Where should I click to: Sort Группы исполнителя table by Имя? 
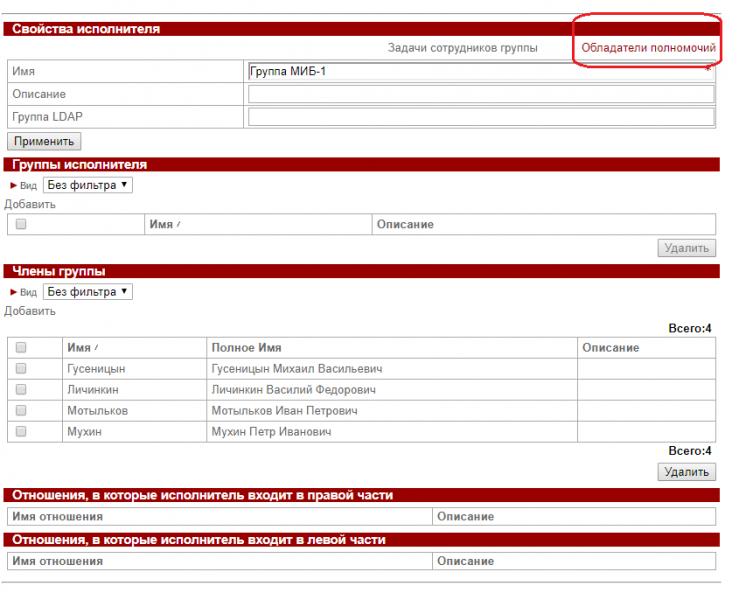point(161,224)
